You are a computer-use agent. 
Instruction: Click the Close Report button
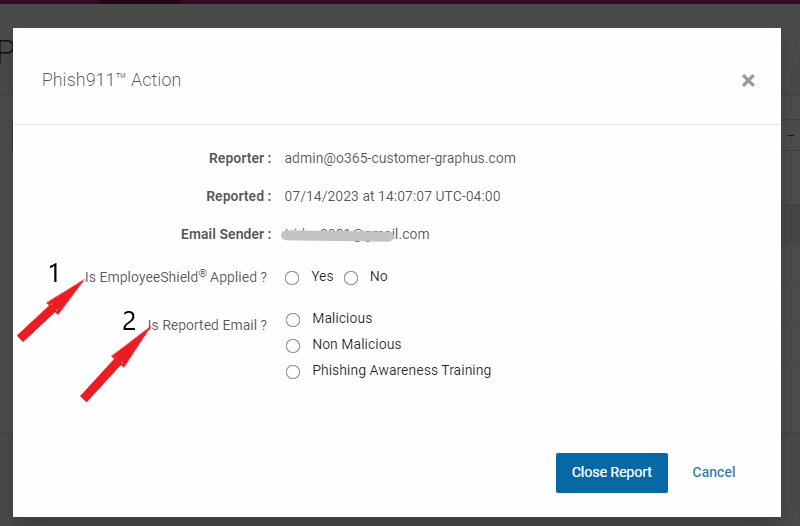pyautogui.click(x=612, y=472)
